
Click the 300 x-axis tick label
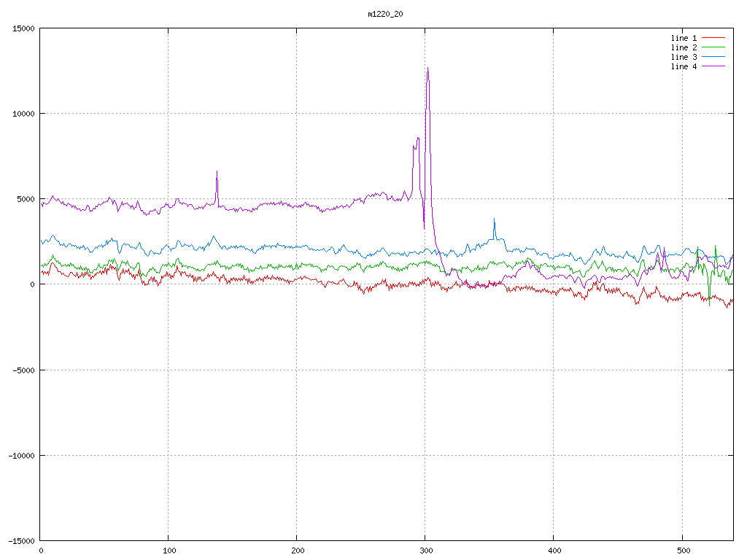(x=425, y=551)
